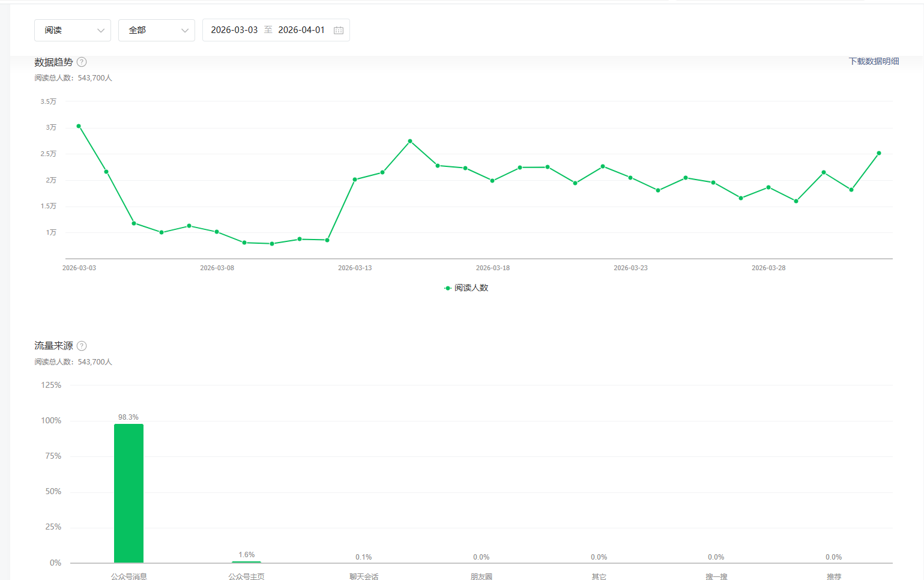Open the 全部 filter dropdown
The image size is (924, 580).
coord(156,30)
